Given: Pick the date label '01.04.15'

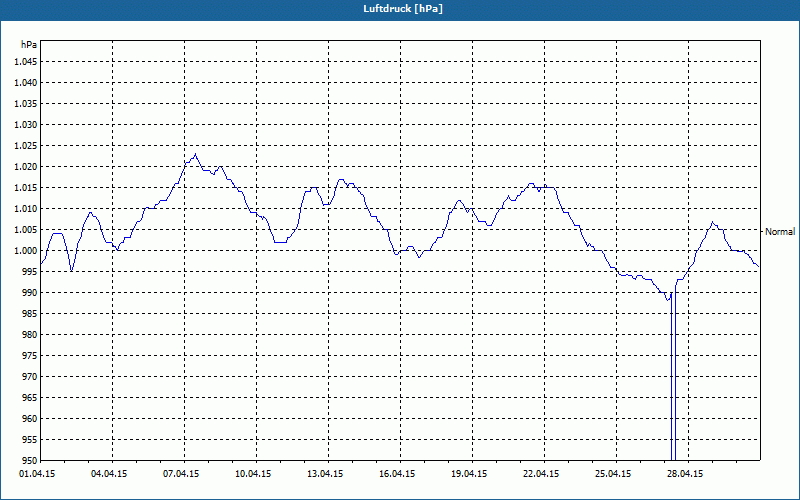Looking at the screenshot, I should click(37, 474).
